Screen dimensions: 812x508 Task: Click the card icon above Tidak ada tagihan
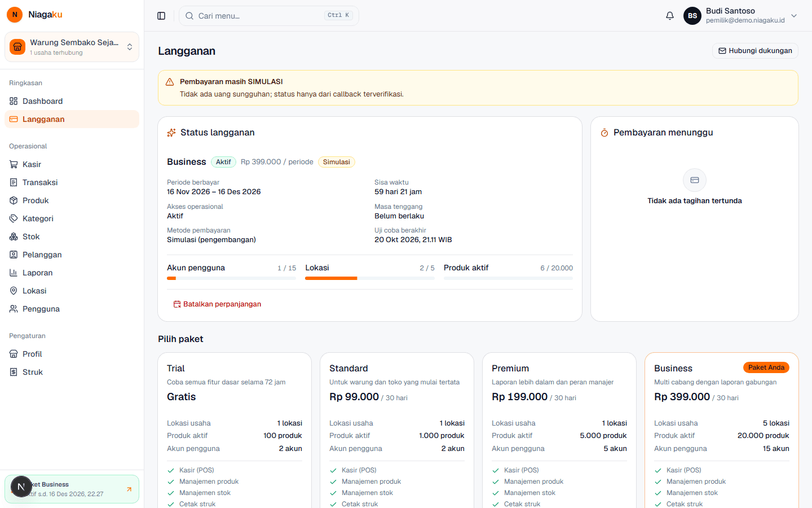[695, 180]
